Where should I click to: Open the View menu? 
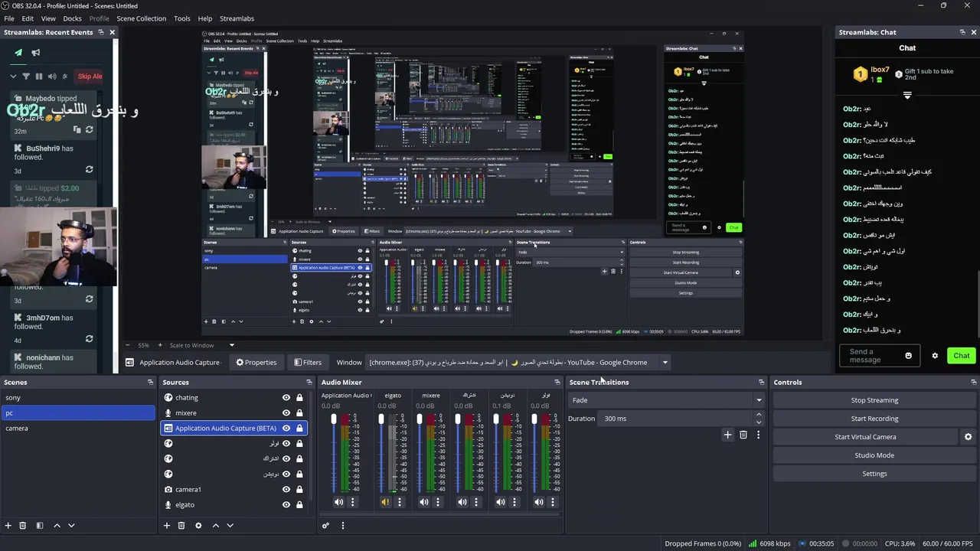pyautogui.click(x=48, y=18)
